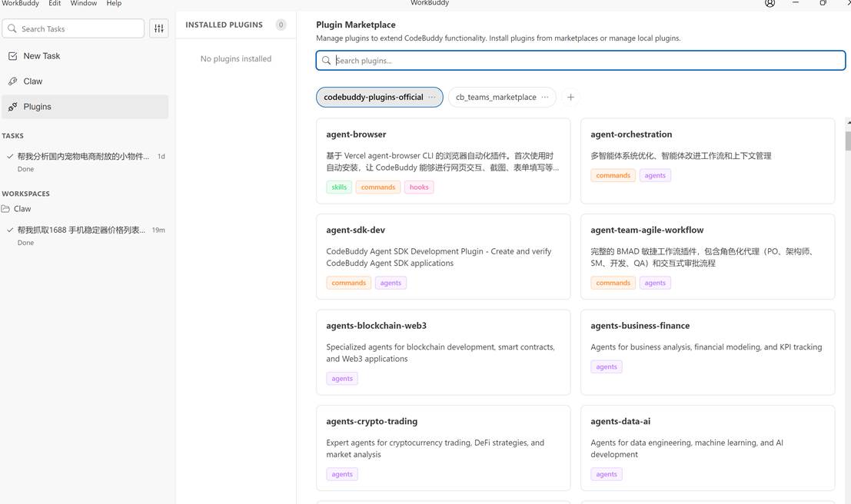Open the WorkBuddy menu
The image size is (851, 504).
20,3
